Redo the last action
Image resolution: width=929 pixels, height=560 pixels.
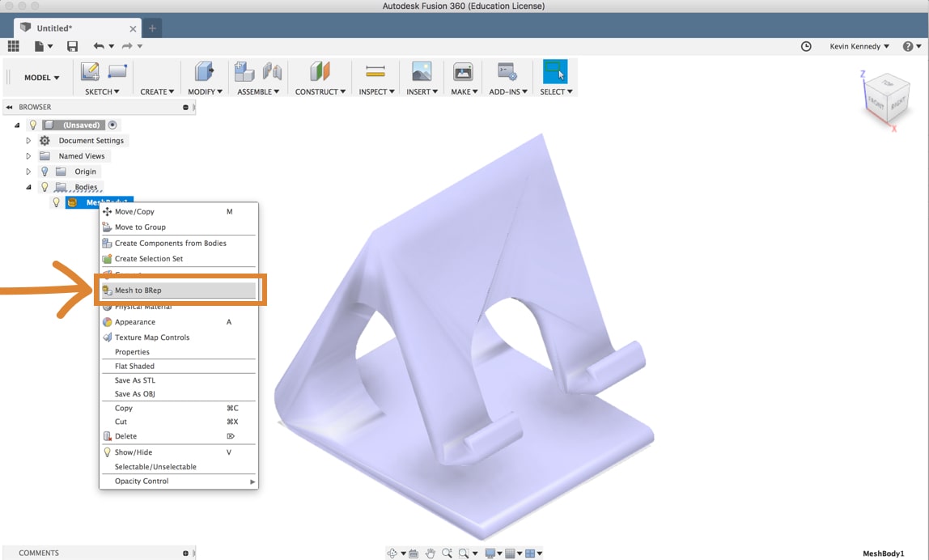tap(127, 46)
